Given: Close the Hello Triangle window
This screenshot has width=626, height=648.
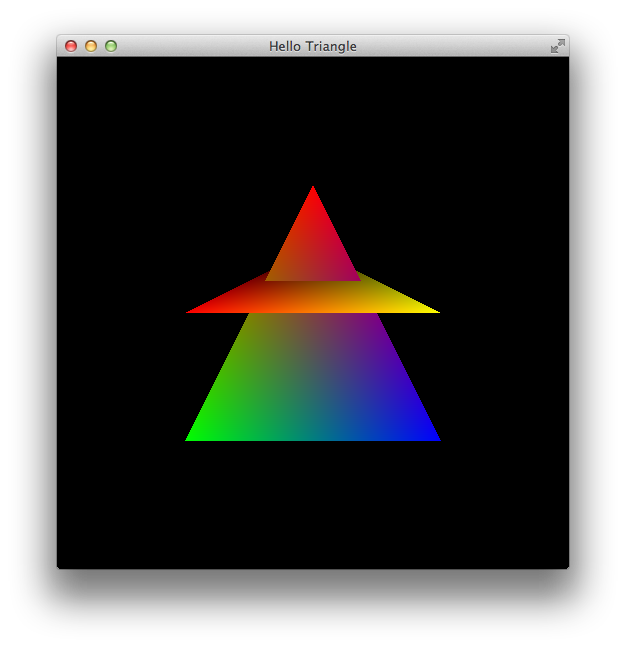Looking at the screenshot, I should coord(71,46).
